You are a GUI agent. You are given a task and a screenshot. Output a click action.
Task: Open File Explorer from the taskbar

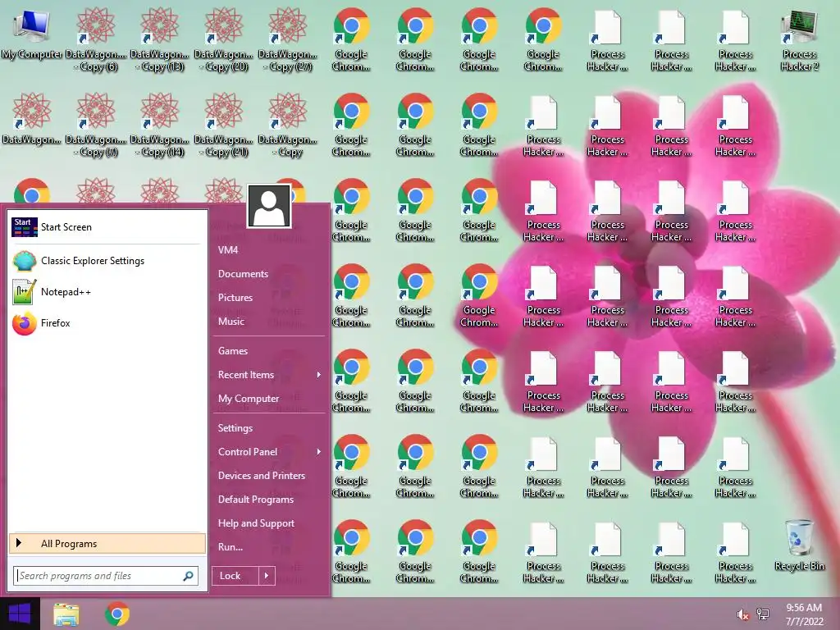pos(66,614)
